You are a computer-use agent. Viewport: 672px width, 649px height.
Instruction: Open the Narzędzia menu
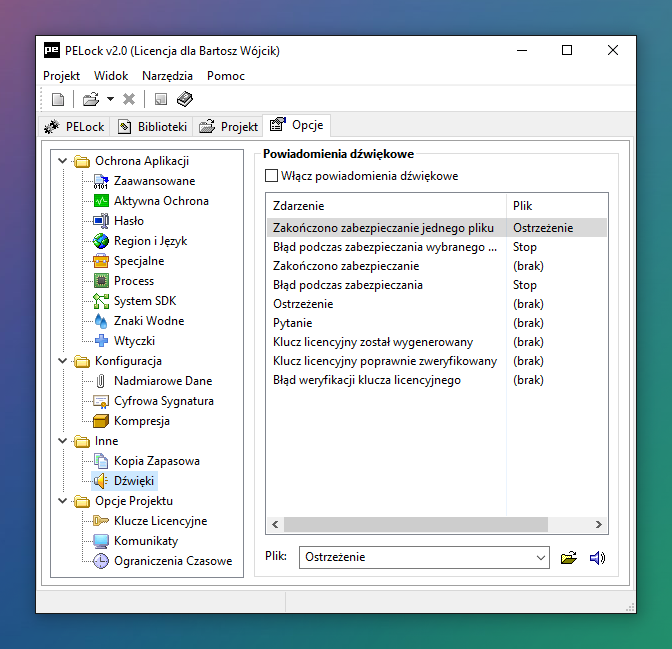tap(167, 76)
